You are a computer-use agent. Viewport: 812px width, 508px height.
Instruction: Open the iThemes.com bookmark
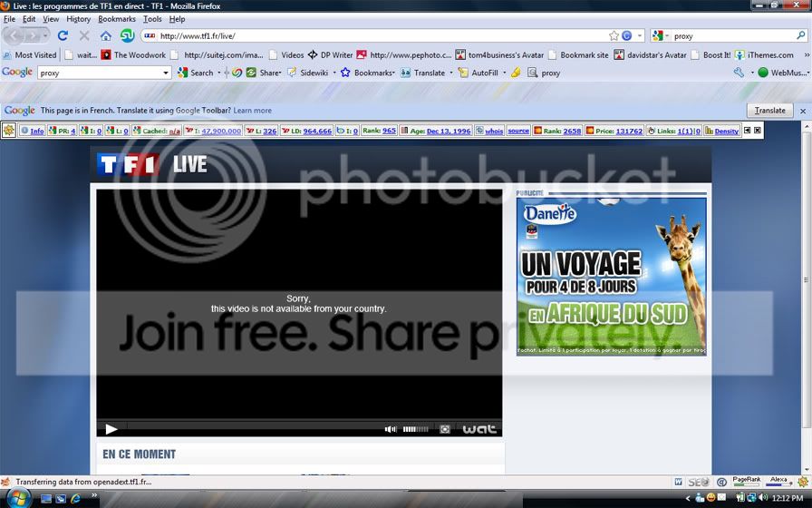coord(764,55)
